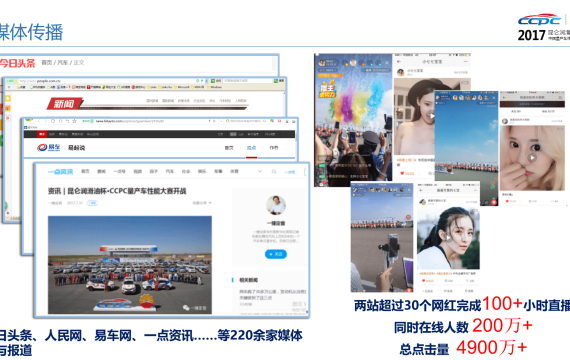Click the author avatar in 一点资讯 sidebar
Screen dimensions: 570x360
click(x=276, y=205)
